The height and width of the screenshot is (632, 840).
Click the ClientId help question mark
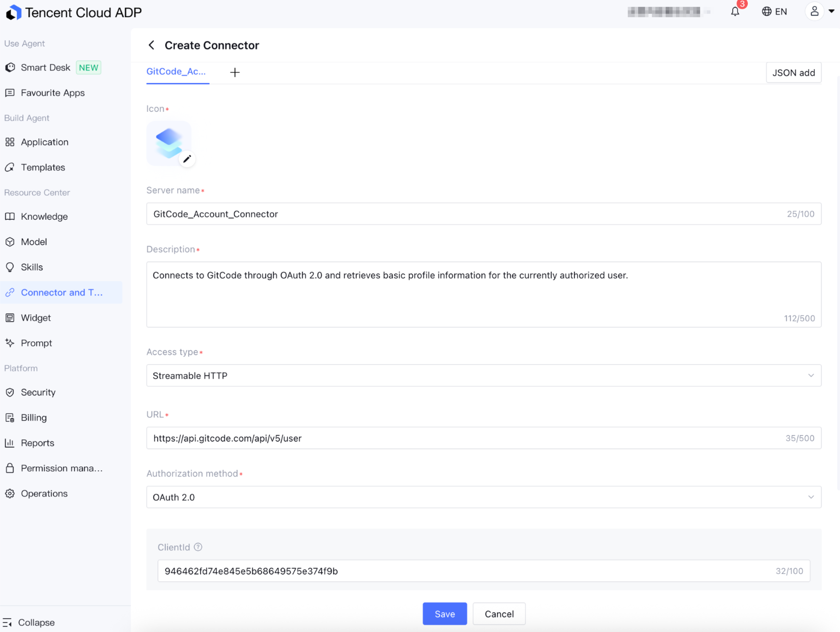[198, 547]
